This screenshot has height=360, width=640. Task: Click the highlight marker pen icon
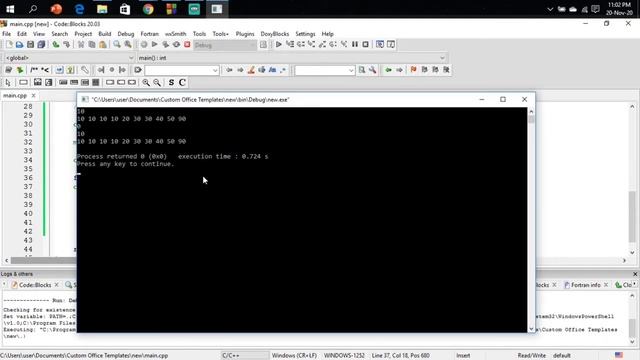[x=251, y=70]
